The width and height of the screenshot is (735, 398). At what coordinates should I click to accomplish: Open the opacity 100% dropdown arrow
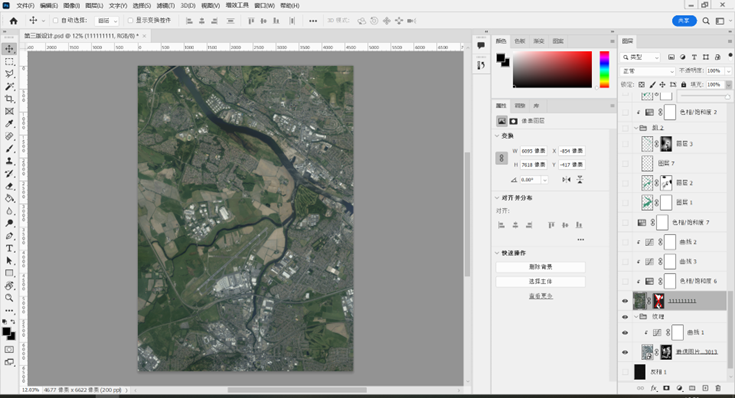point(728,71)
